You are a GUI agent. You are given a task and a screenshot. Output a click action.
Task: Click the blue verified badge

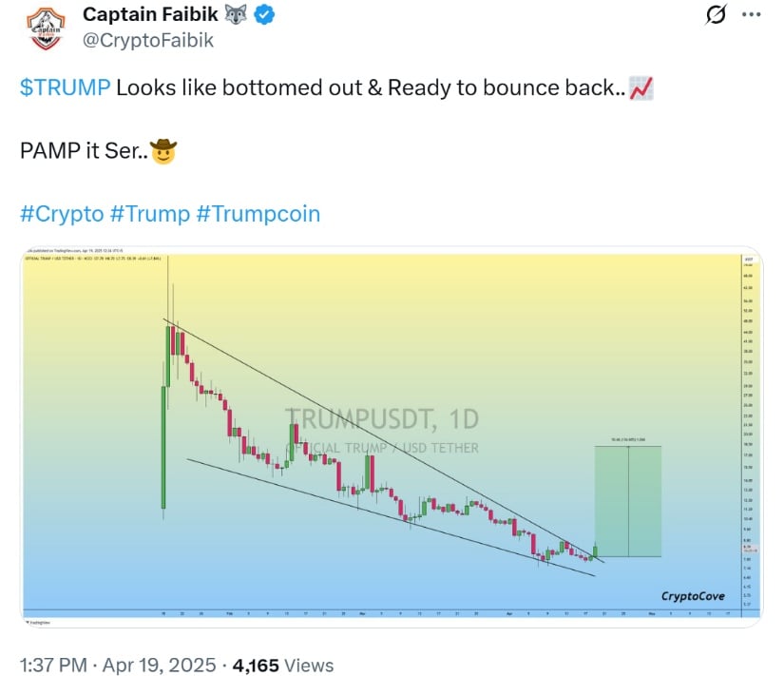pyautogui.click(x=265, y=15)
